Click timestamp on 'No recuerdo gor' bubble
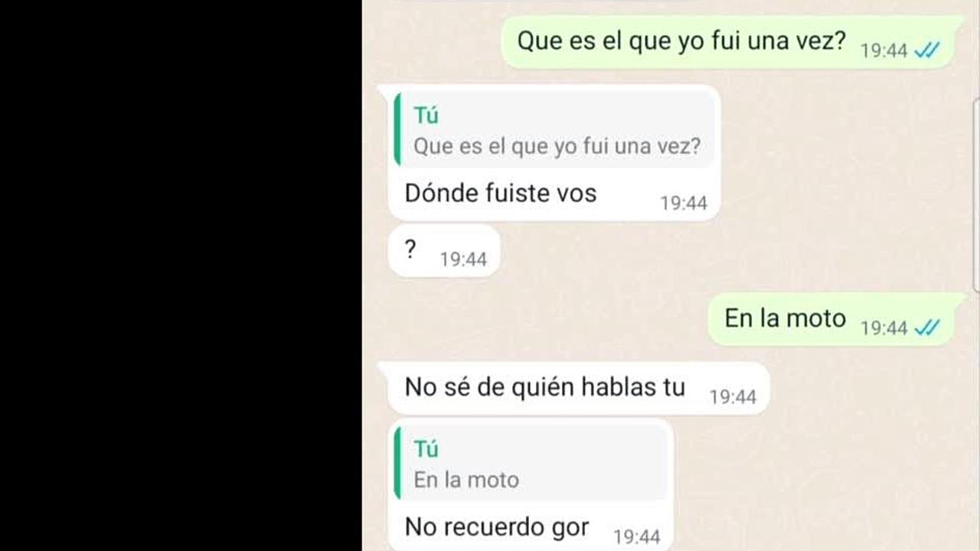The image size is (980, 551). tap(637, 537)
